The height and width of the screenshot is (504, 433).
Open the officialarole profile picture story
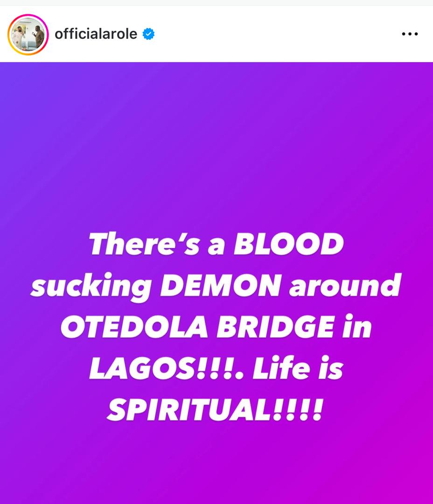pos(28,35)
